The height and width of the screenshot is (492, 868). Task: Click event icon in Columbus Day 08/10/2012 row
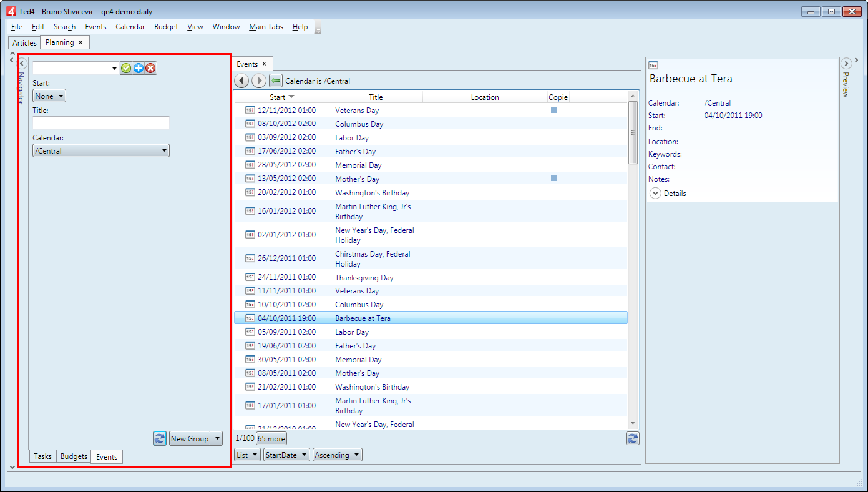tap(250, 124)
